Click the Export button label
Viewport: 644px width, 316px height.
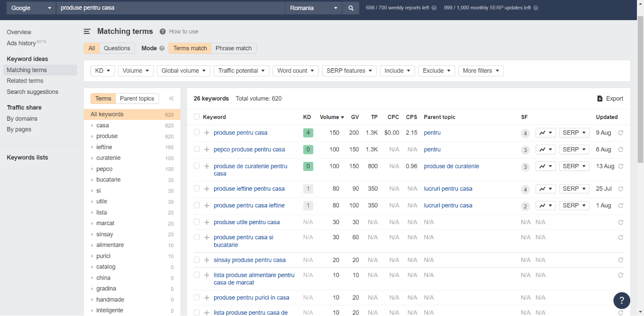(615, 98)
